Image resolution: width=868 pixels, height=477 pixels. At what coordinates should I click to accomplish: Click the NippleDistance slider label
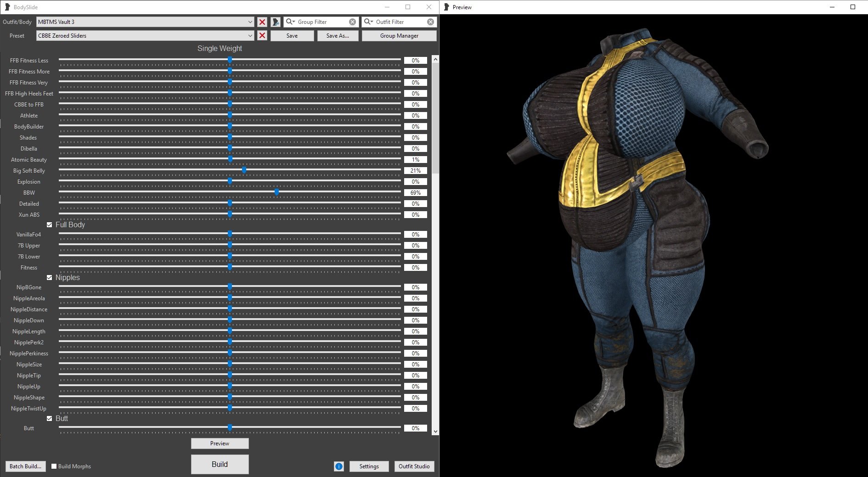29,309
